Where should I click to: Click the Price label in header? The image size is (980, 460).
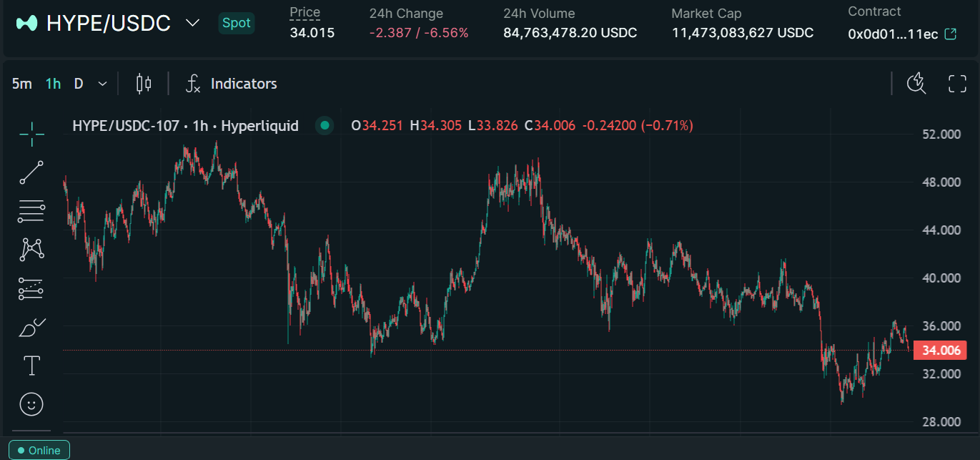pyautogui.click(x=305, y=12)
